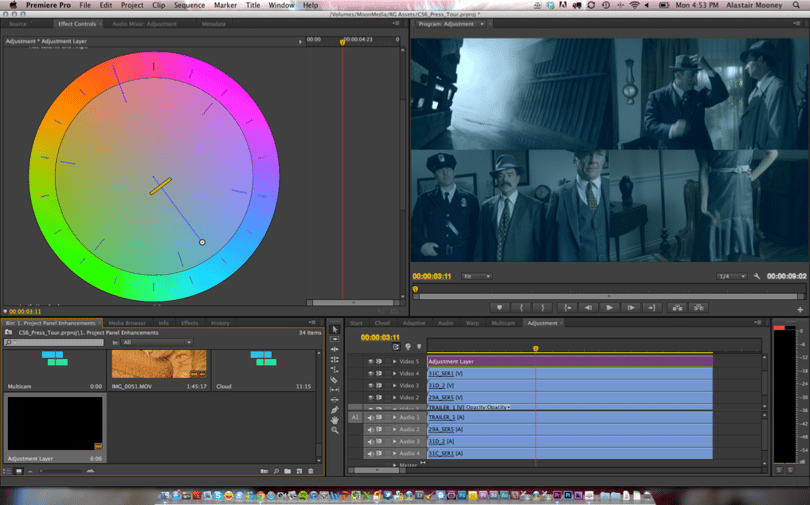
Task: Click the wrench settings icon in Program monitor
Action: [757, 276]
